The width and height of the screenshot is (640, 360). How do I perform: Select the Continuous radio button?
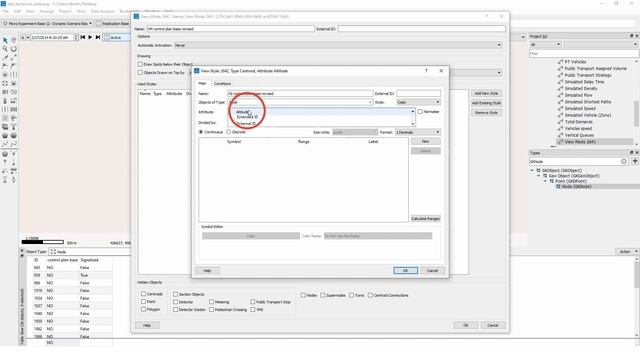click(201, 132)
